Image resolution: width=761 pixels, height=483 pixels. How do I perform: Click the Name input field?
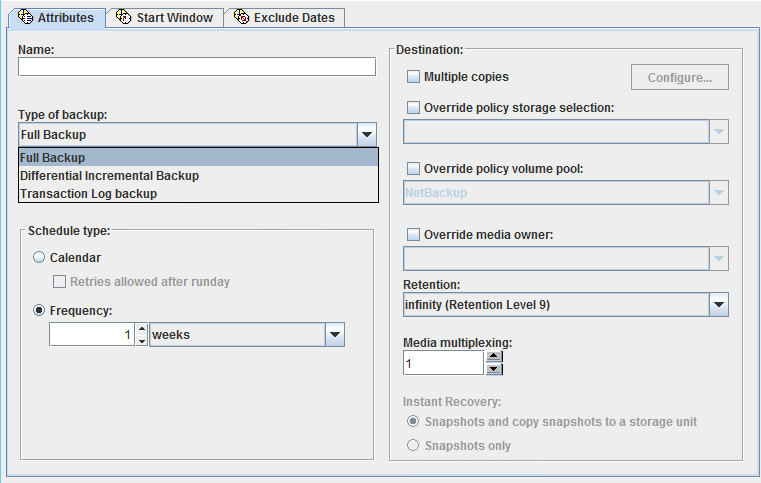pos(197,67)
